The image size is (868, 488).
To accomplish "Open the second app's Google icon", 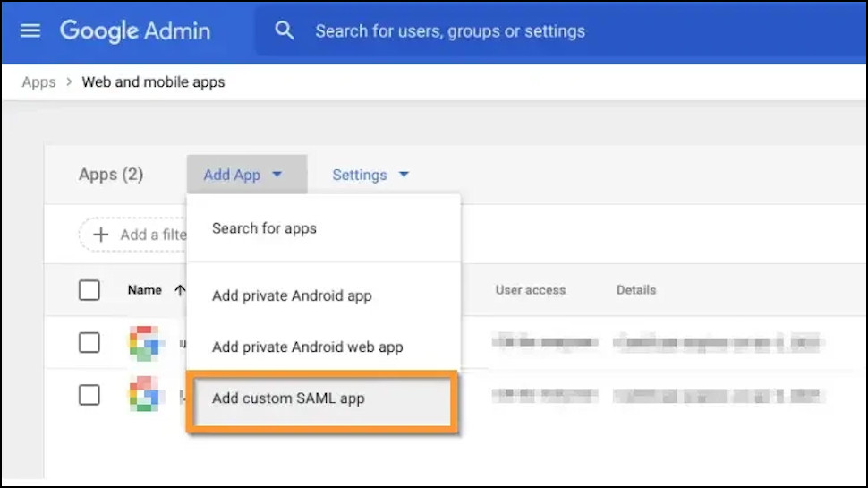I will (x=146, y=394).
